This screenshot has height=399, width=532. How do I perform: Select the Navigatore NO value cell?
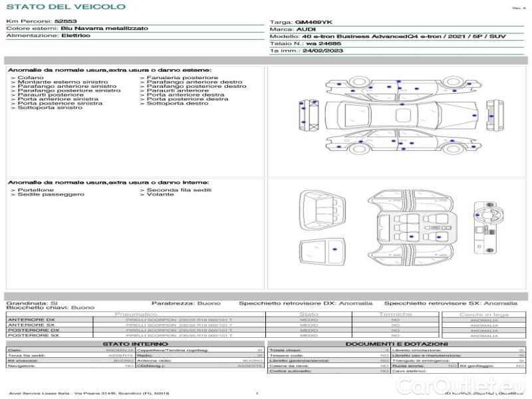129,366
